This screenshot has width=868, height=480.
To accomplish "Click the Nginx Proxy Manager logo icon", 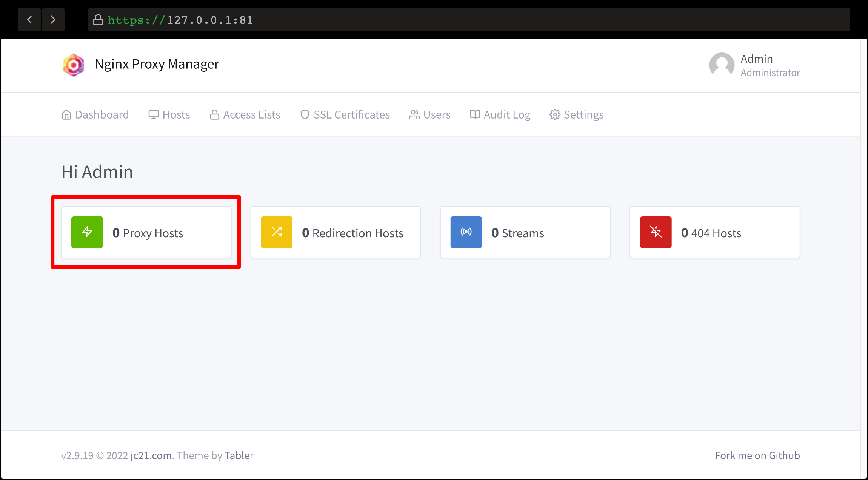I will pyautogui.click(x=74, y=65).
